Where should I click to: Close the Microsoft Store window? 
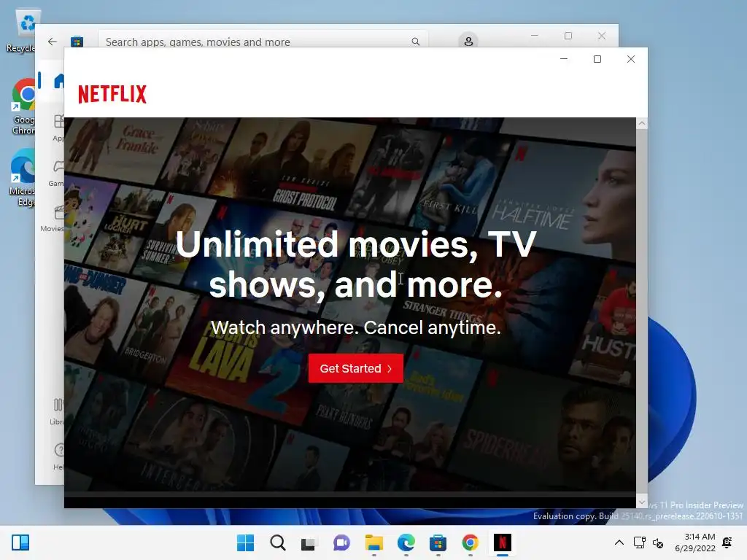(x=602, y=36)
